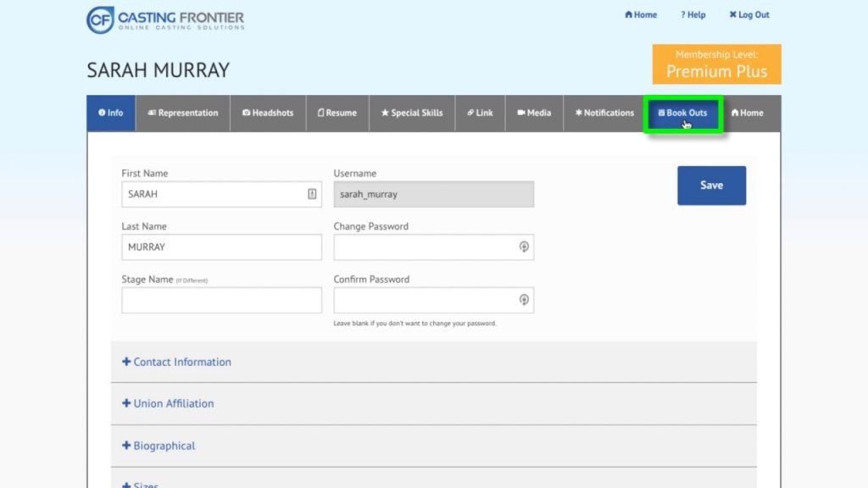Open the Help link
Screen dimensions: 868x488
[x=693, y=15]
